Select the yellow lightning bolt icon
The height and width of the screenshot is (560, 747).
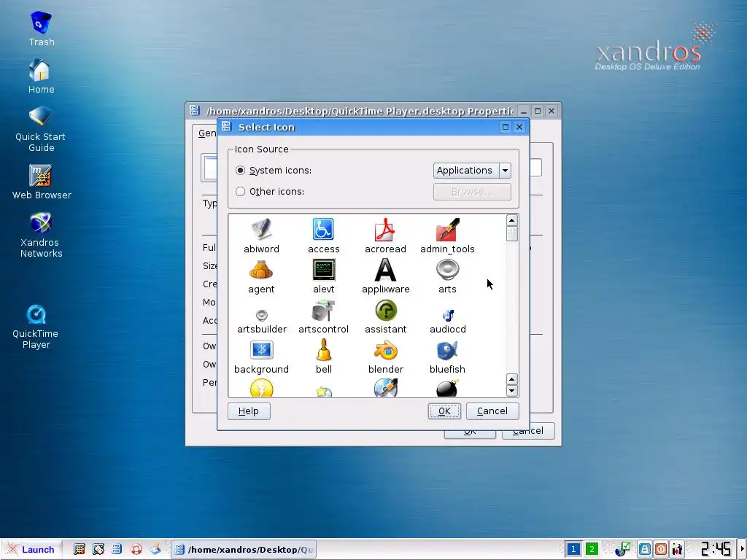pos(261,389)
